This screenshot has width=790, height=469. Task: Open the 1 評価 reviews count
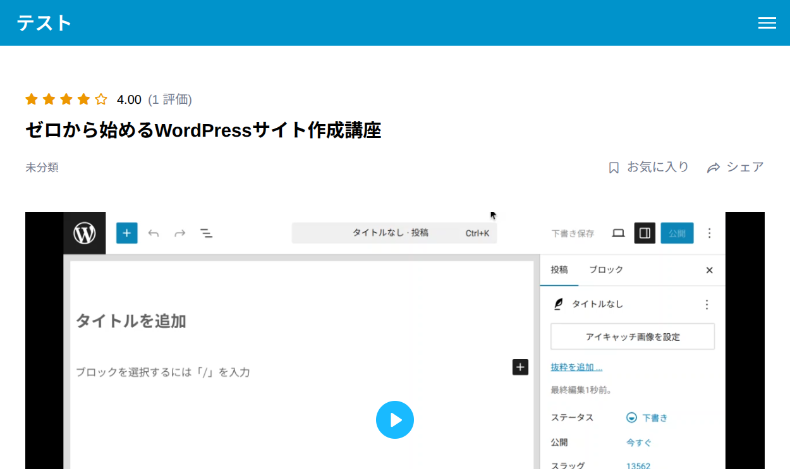pyautogui.click(x=170, y=100)
